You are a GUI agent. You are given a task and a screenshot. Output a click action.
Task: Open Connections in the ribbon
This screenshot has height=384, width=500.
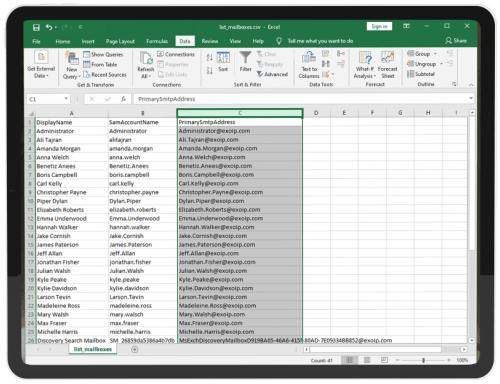[x=176, y=54]
